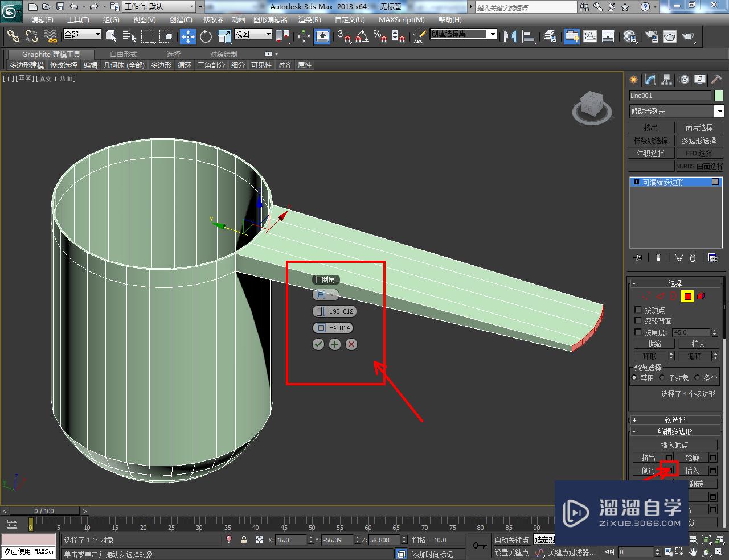Switch to the Hierarchy command panel

click(x=667, y=80)
